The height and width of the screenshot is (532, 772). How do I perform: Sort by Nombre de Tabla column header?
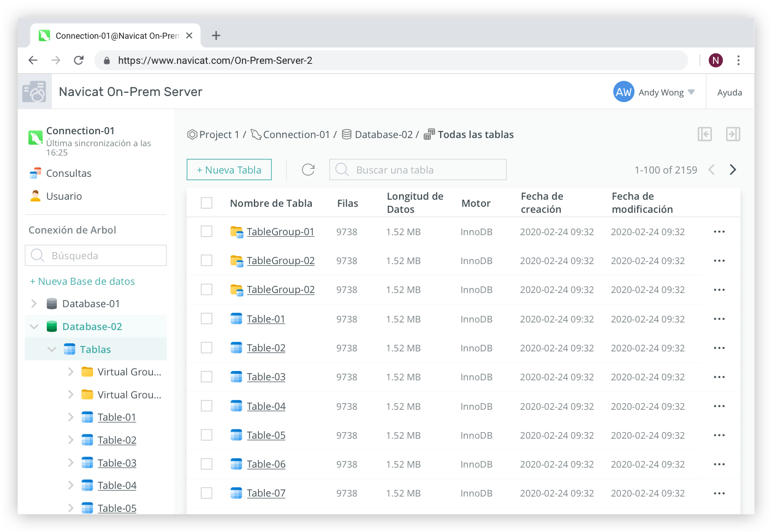[x=271, y=204]
